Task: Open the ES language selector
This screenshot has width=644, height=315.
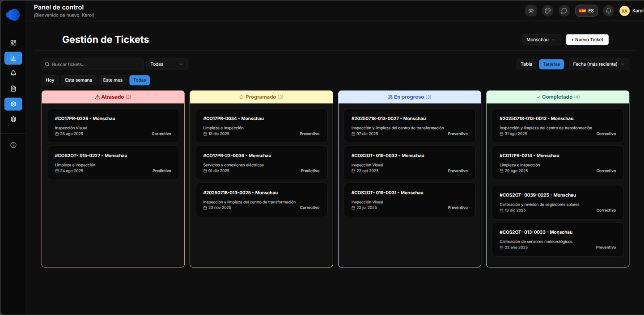Action: (x=586, y=11)
